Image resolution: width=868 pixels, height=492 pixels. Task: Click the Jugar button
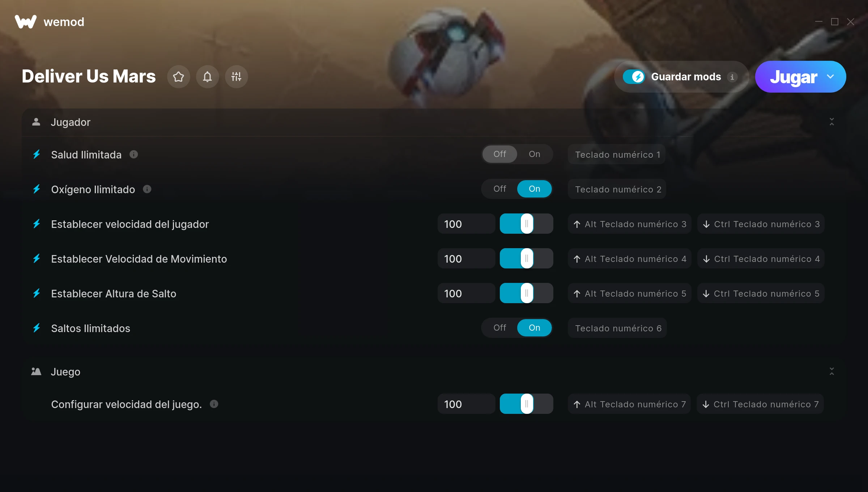(793, 77)
